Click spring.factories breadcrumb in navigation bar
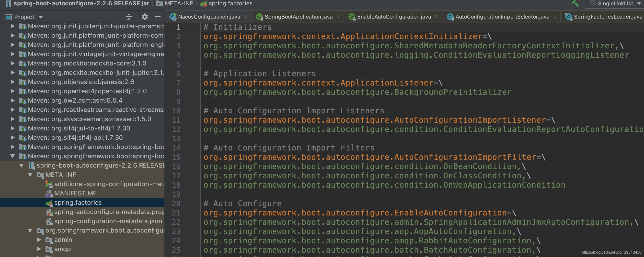This screenshot has height=257, width=644. pos(226,3)
